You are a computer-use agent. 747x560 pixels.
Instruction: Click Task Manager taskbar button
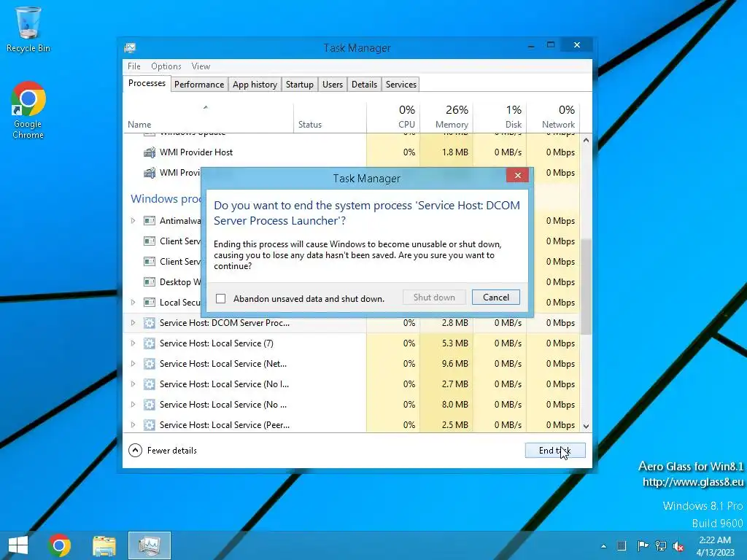pyautogui.click(x=149, y=545)
